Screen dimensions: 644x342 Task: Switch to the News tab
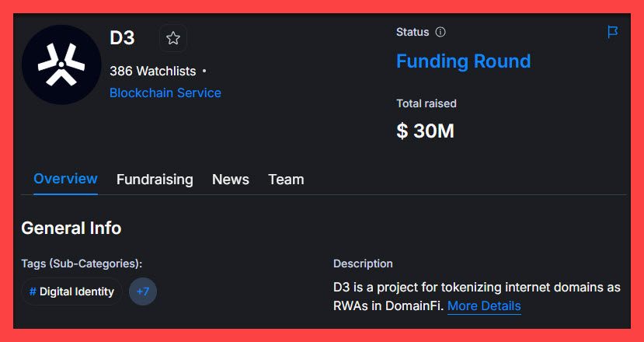[x=231, y=180]
